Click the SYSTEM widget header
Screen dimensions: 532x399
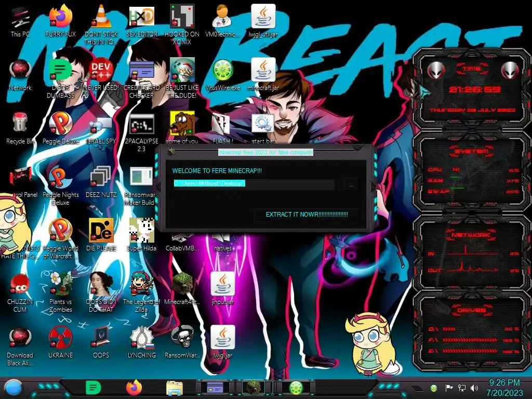[x=472, y=151]
